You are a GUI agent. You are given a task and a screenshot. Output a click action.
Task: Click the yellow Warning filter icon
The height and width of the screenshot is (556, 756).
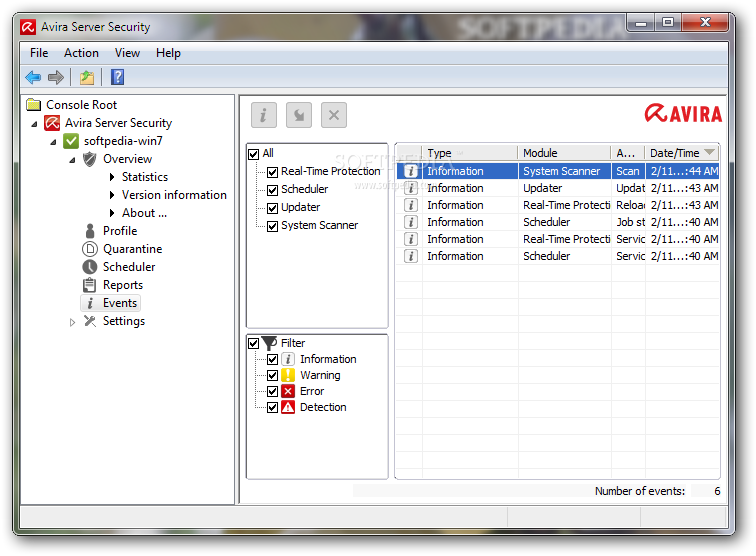288,375
